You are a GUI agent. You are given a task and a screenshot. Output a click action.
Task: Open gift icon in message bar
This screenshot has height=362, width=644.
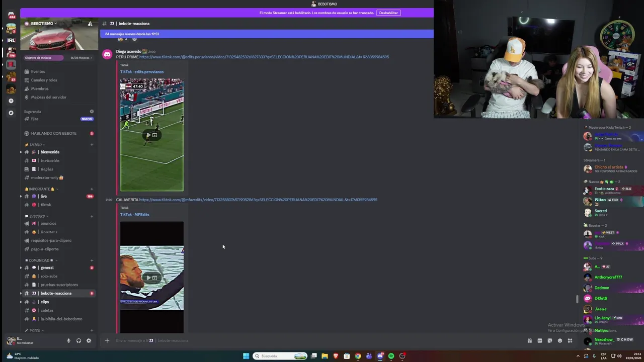[x=529, y=340]
